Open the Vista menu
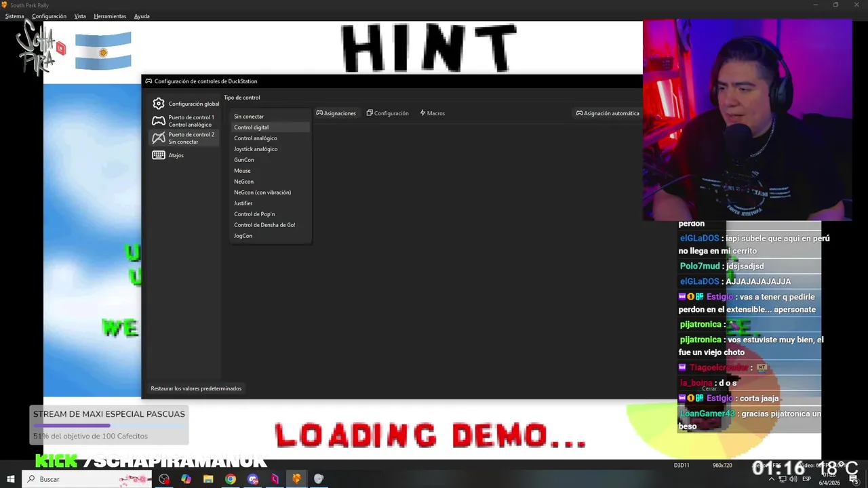Viewport: 868px width, 488px height. pos(80,16)
